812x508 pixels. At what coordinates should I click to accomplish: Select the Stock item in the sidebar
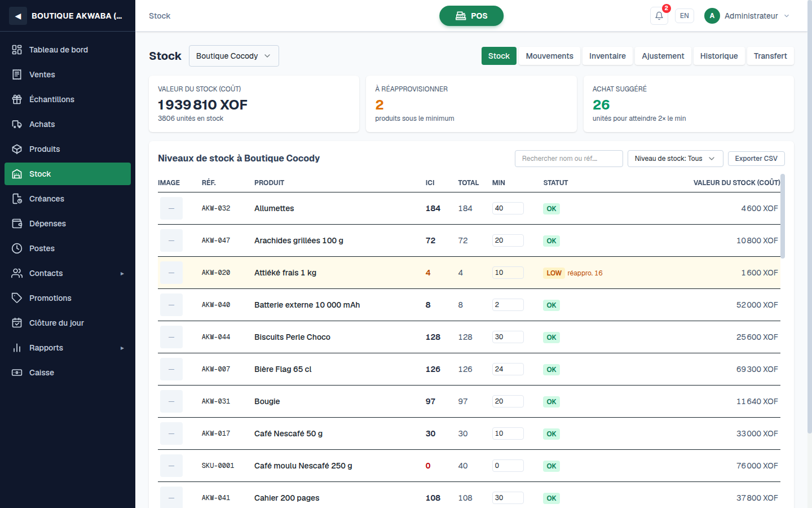[68, 174]
